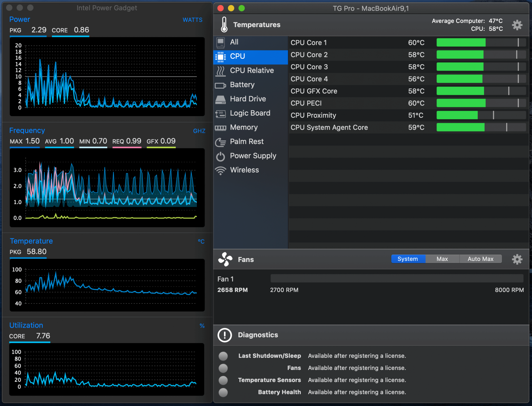Select the Palm Rest icon

click(220, 142)
